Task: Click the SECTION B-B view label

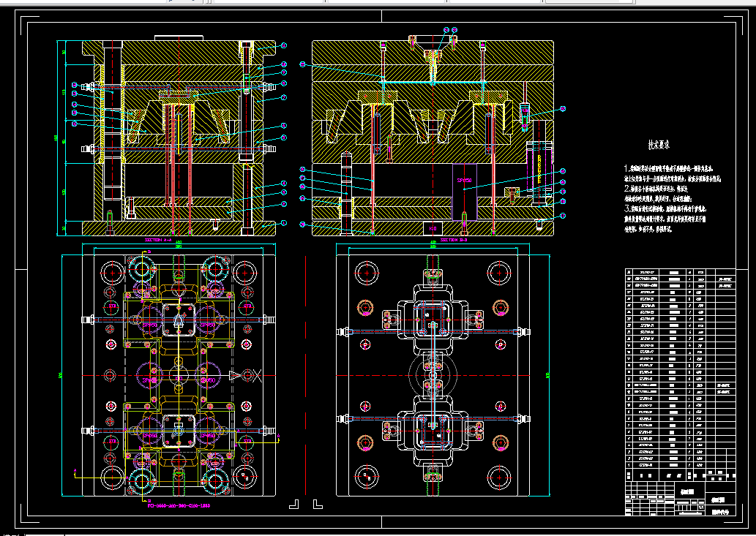Action: point(454,239)
